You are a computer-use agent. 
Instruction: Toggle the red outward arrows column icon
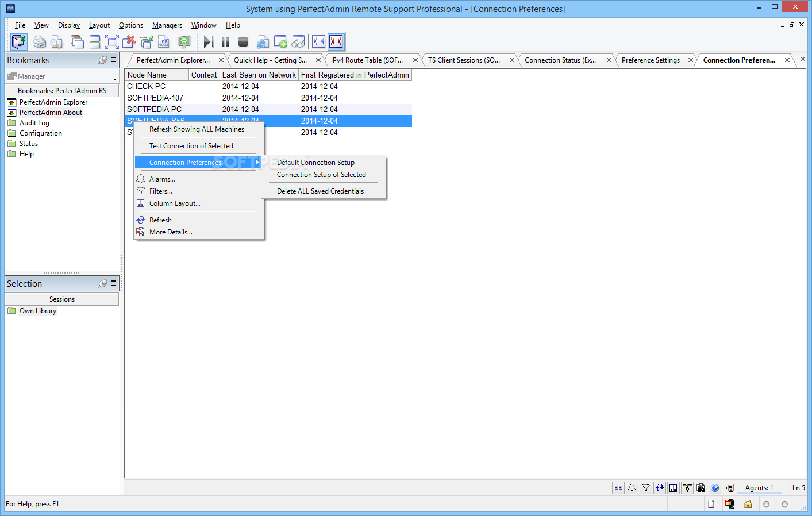click(x=336, y=42)
